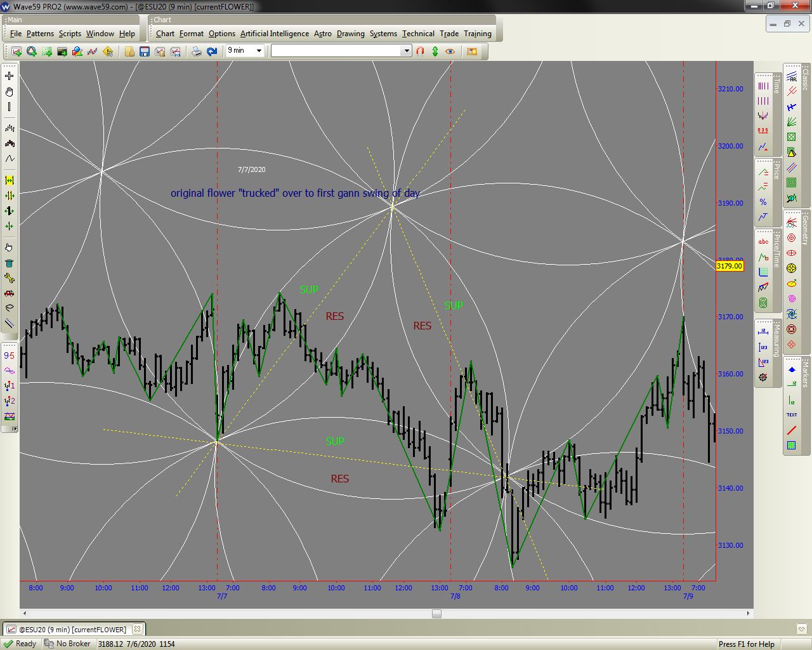Click the yellow 3179.00 price label
Screen dimensions: 812x650
pyautogui.click(x=730, y=266)
